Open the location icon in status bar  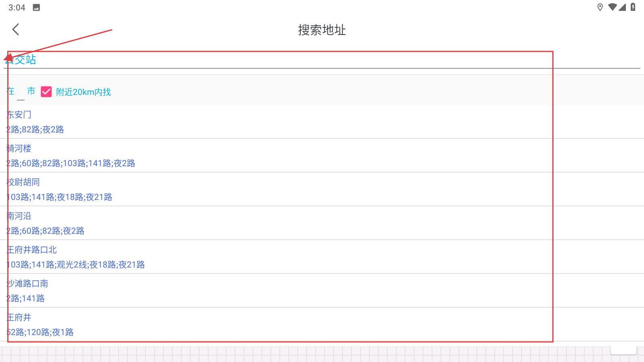(600, 7)
